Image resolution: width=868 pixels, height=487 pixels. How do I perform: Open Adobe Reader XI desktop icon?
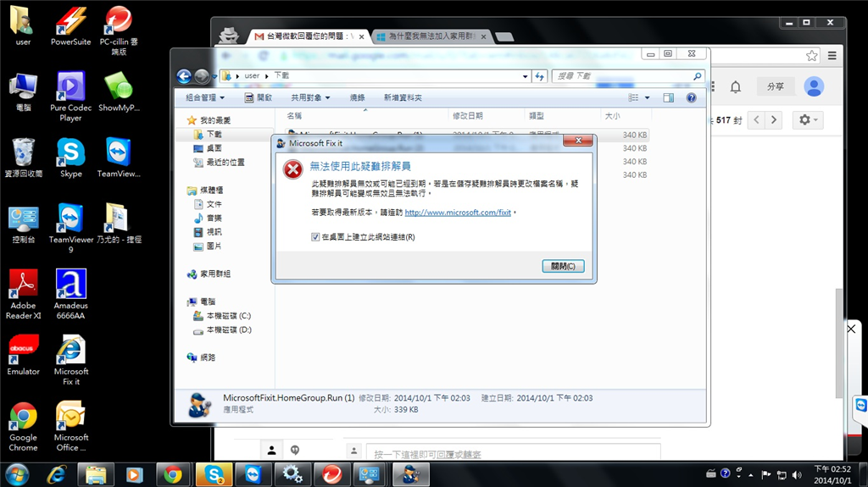tap(23, 295)
